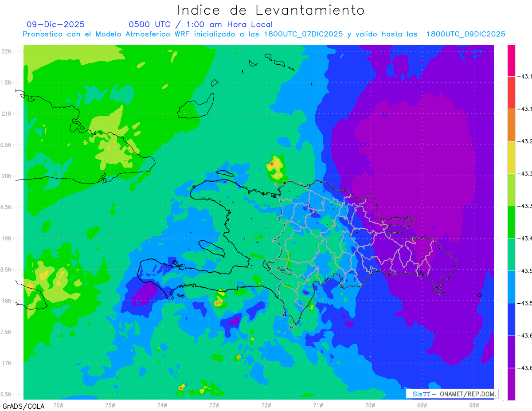Select the lime yellow-green legend swatch
The image size is (532, 411).
coord(511,190)
